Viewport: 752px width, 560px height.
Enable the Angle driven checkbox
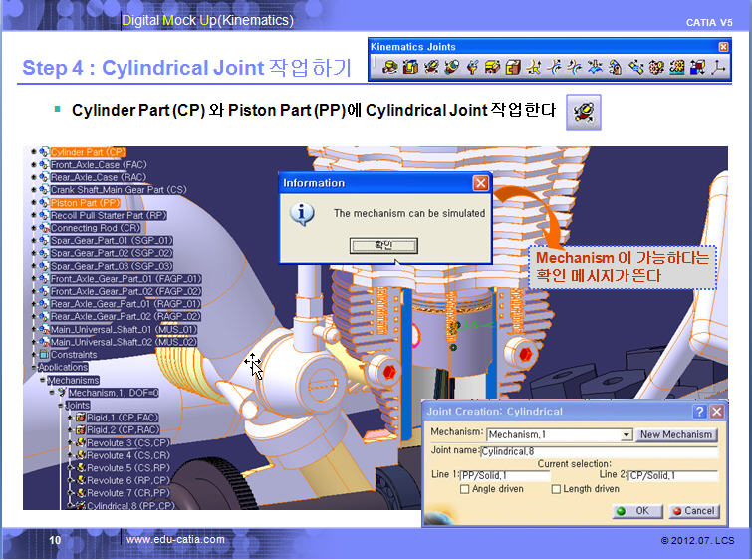tap(465, 489)
